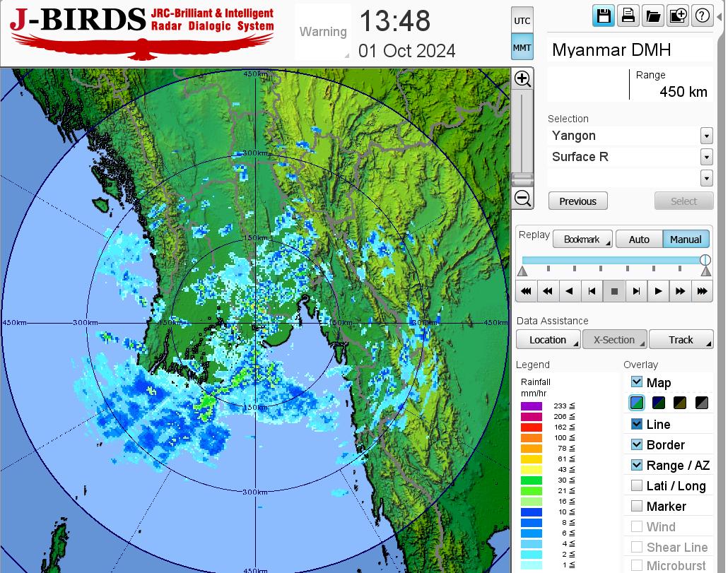Open the Bookmark dropdown menu

(x=582, y=240)
